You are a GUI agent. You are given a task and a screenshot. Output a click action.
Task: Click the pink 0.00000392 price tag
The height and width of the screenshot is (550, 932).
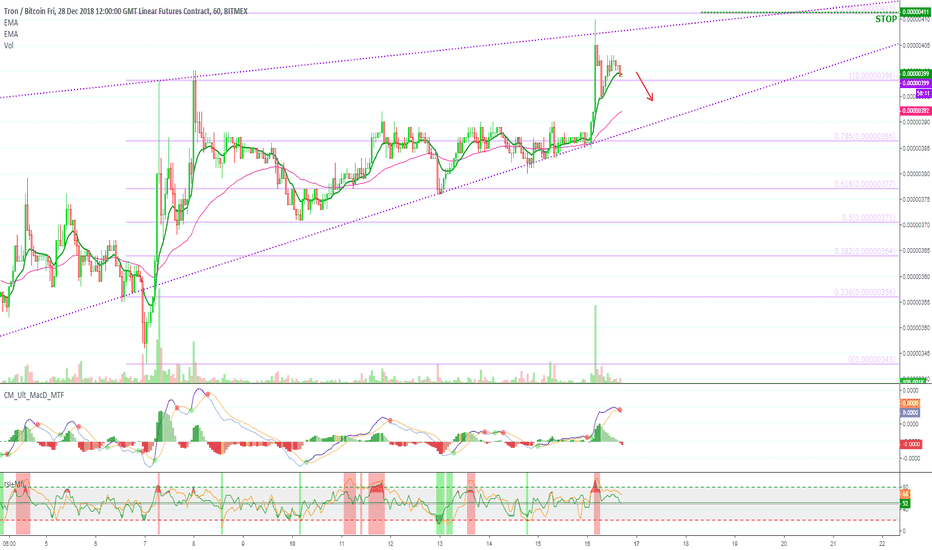[915, 111]
